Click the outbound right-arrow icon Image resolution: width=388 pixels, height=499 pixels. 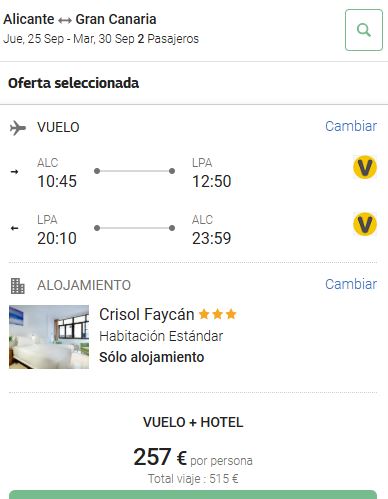tap(14, 172)
